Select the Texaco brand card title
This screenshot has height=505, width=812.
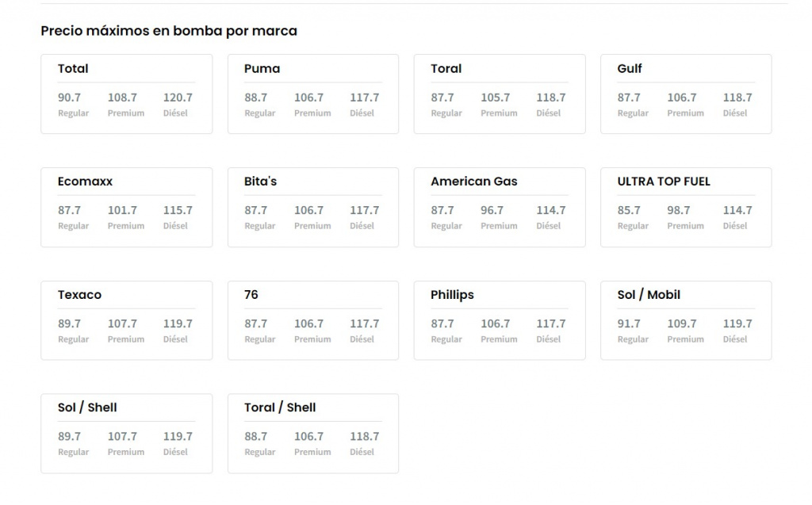click(79, 295)
